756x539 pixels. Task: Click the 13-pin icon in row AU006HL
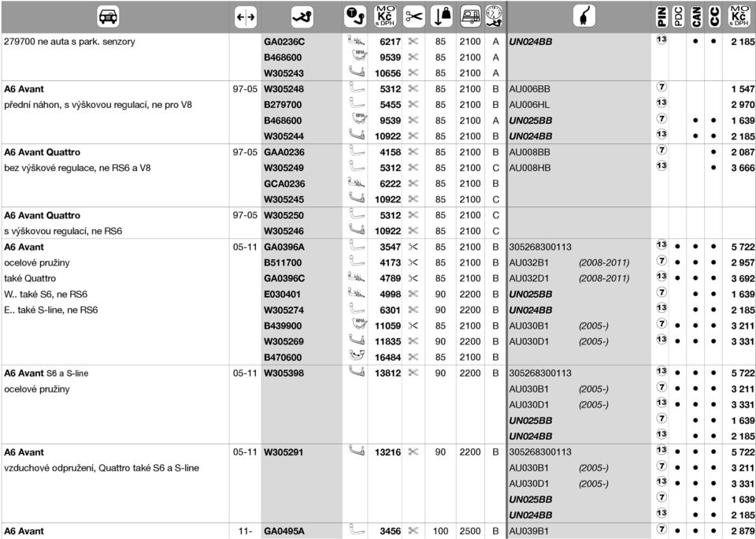click(661, 102)
